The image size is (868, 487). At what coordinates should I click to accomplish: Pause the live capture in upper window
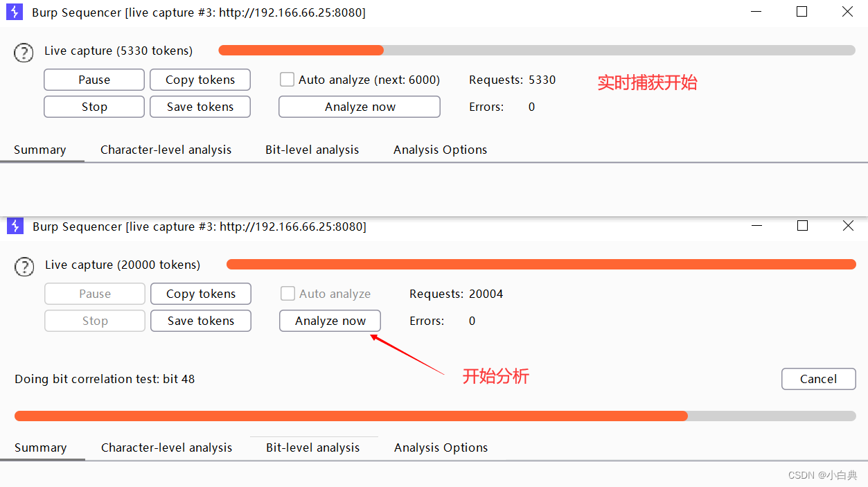(x=94, y=80)
